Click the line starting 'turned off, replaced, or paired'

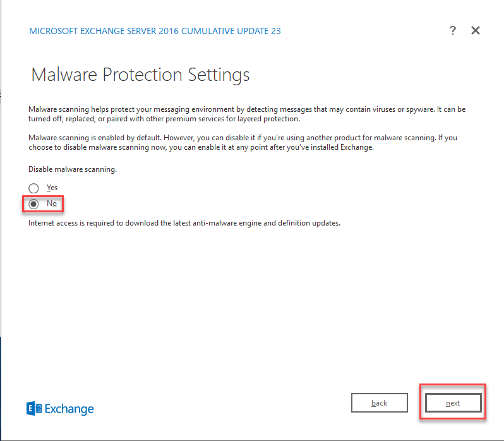[x=164, y=119]
